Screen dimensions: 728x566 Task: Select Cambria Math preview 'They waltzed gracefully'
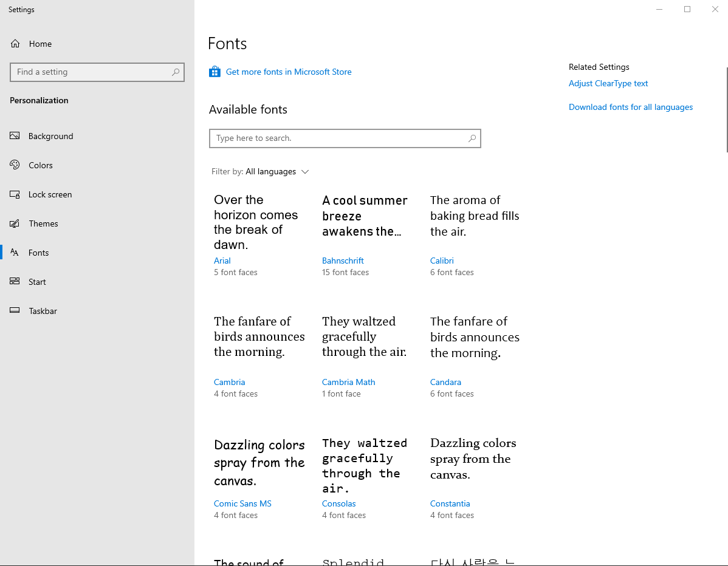[x=364, y=337]
